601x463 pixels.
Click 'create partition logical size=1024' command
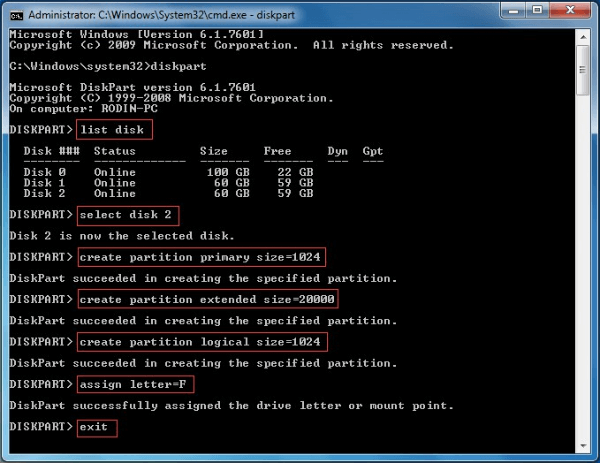click(x=200, y=342)
